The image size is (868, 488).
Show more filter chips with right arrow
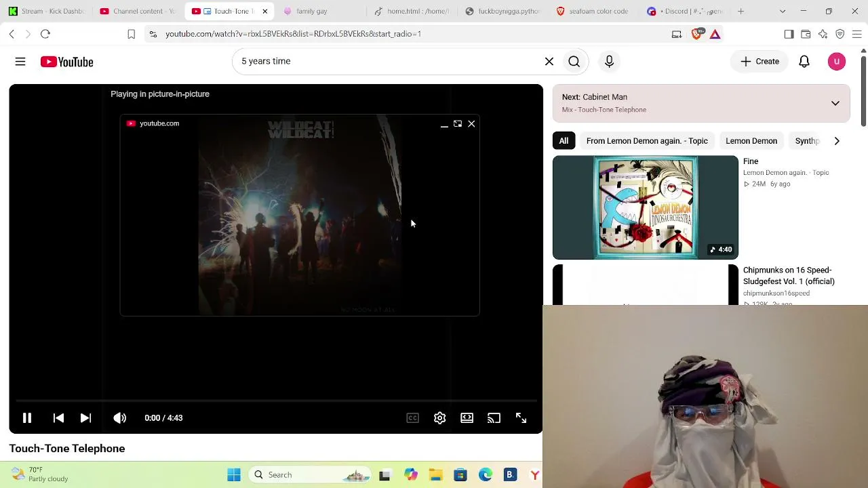click(837, 141)
